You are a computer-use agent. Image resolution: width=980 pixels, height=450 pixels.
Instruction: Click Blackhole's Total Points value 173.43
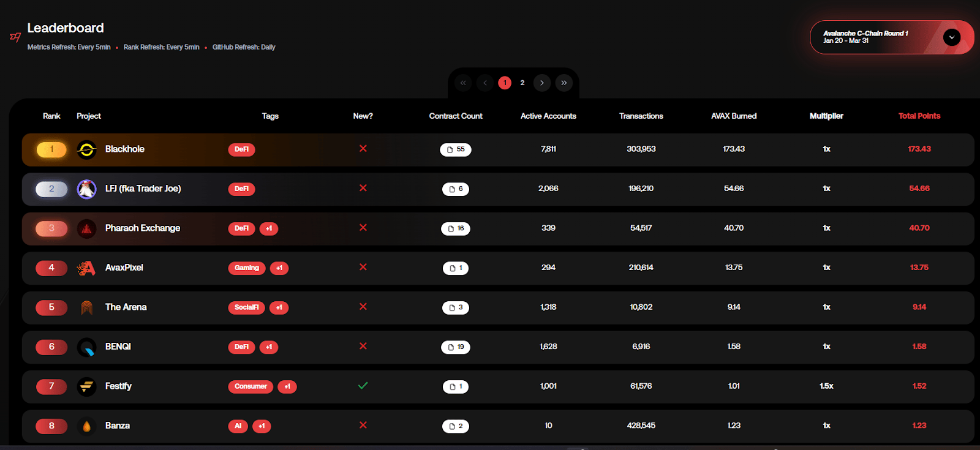[x=919, y=149]
